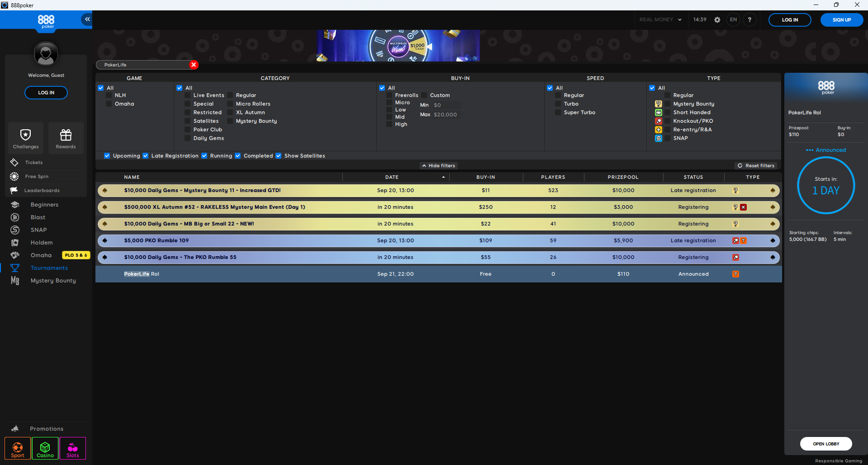Click the Open Lobby button
This screenshot has height=465, width=868.
pyautogui.click(x=825, y=444)
